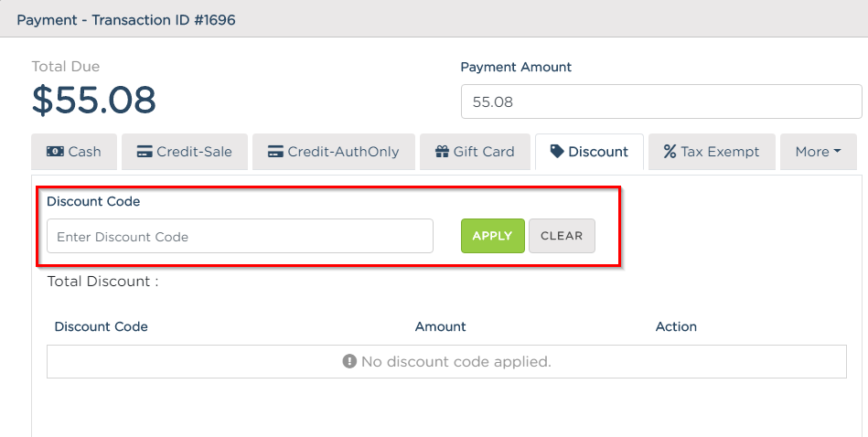Select the Tax Exempt tab
The image size is (868, 437).
pos(712,152)
